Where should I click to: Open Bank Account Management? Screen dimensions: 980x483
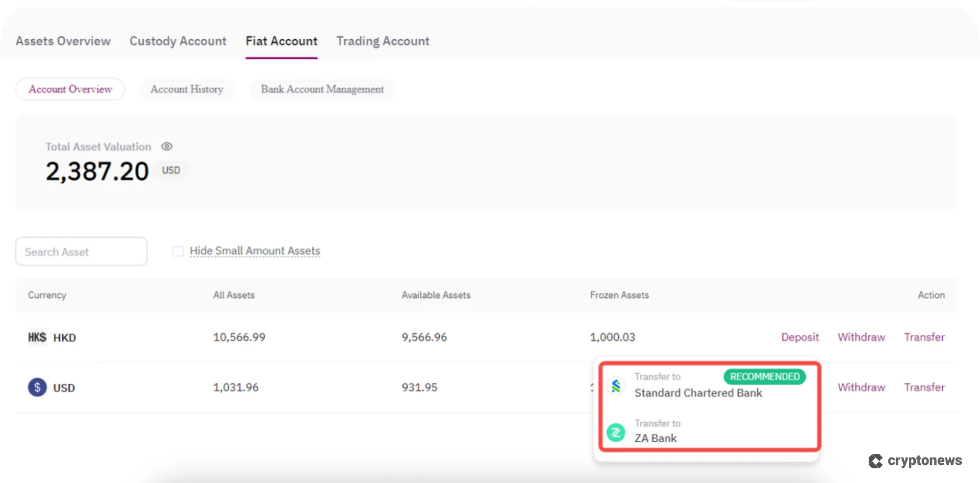click(x=322, y=89)
